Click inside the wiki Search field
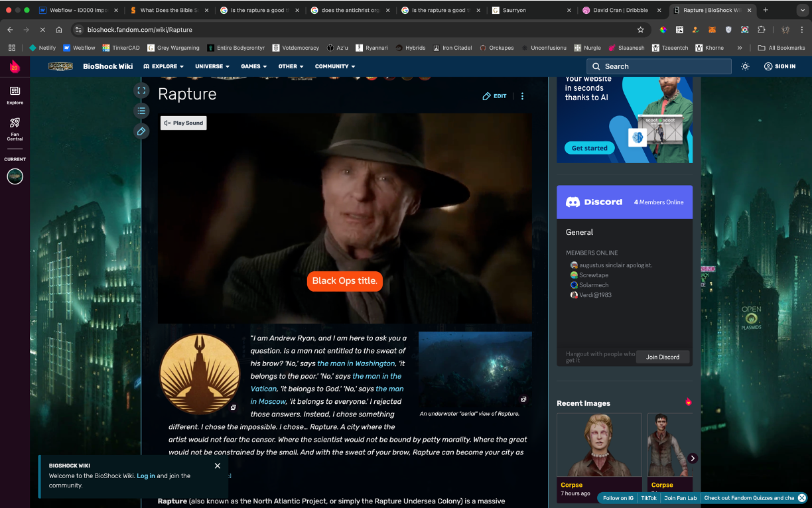The width and height of the screenshot is (812, 508). 659,66
